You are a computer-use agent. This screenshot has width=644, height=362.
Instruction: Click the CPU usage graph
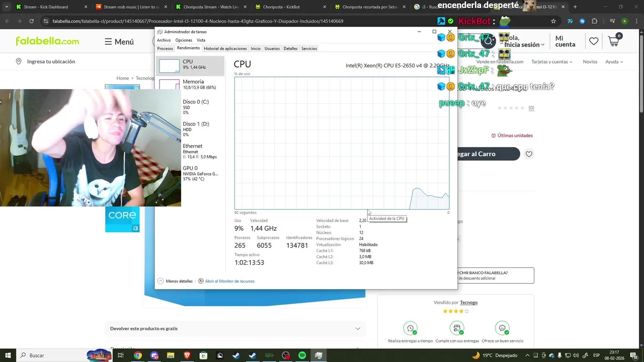pyautogui.click(x=342, y=143)
